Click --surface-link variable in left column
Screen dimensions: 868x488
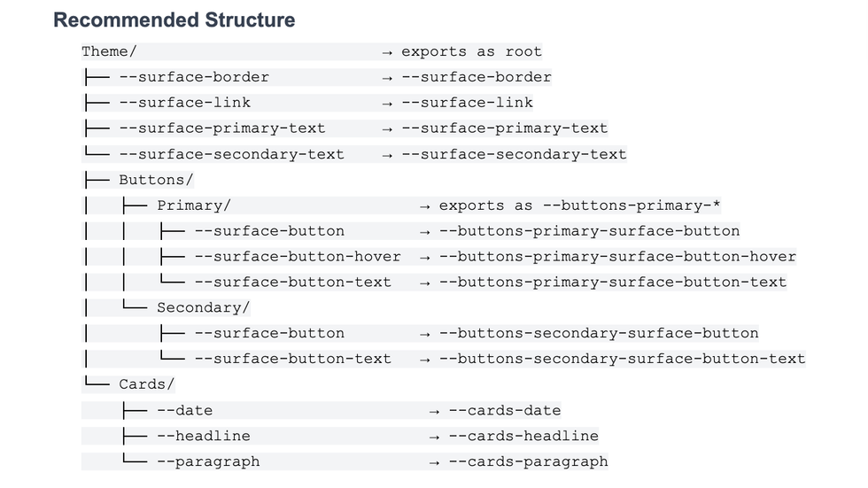coord(184,103)
